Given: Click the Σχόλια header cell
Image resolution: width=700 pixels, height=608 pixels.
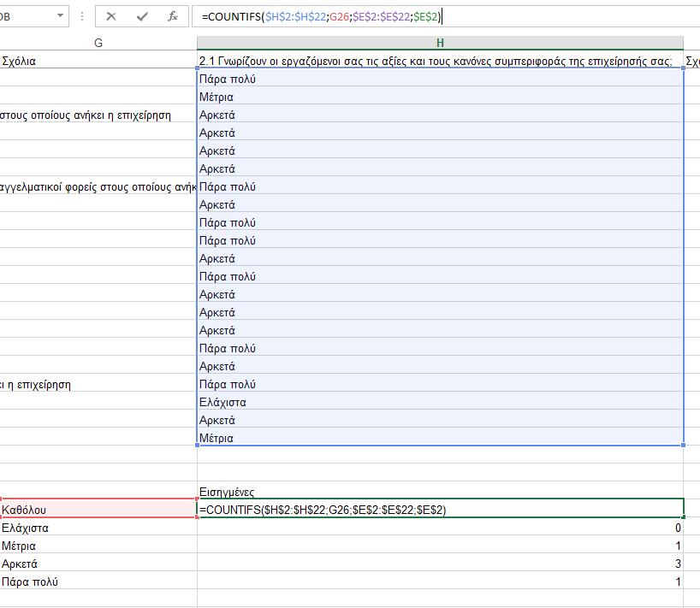Looking at the screenshot, I should pos(98,61).
